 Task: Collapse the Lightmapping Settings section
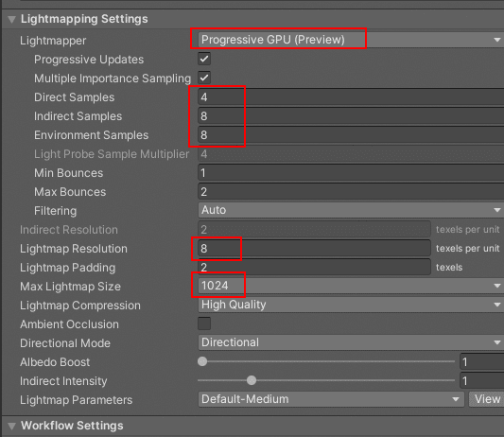12,19
